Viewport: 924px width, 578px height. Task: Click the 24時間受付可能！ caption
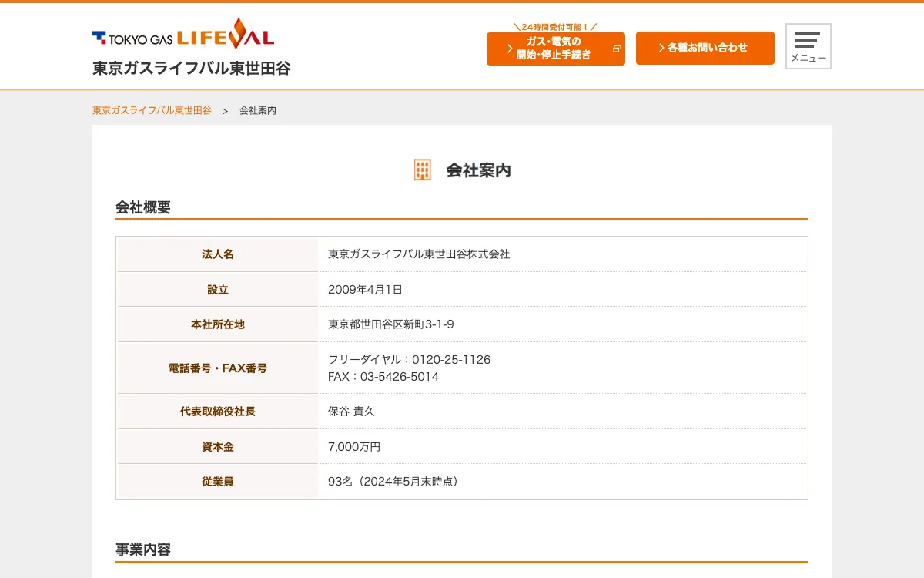pyautogui.click(x=555, y=27)
